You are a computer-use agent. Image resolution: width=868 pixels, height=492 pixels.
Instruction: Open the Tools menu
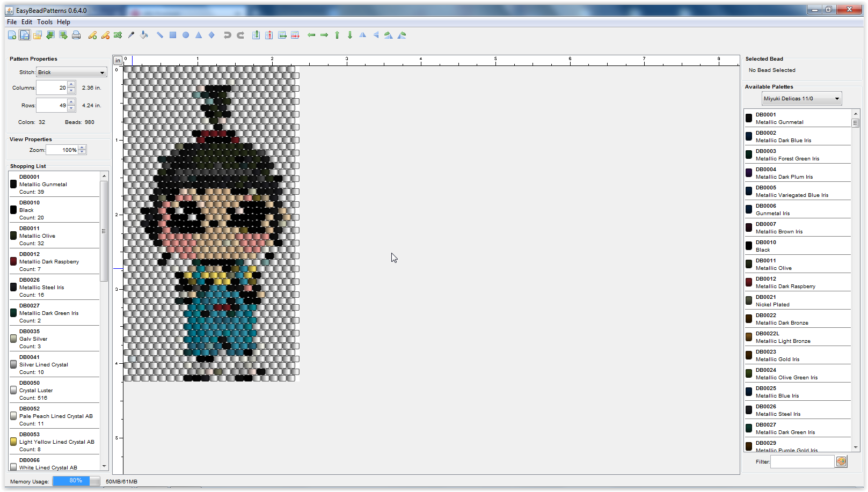[45, 22]
